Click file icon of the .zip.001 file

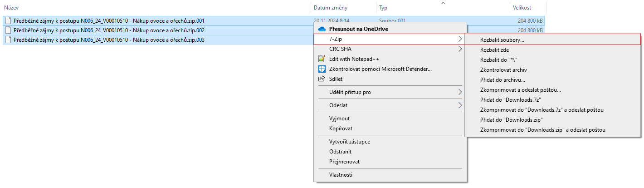point(8,21)
